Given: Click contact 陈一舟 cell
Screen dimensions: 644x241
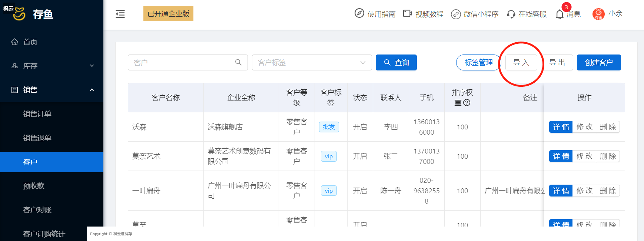Looking at the screenshot, I should click(391, 191).
